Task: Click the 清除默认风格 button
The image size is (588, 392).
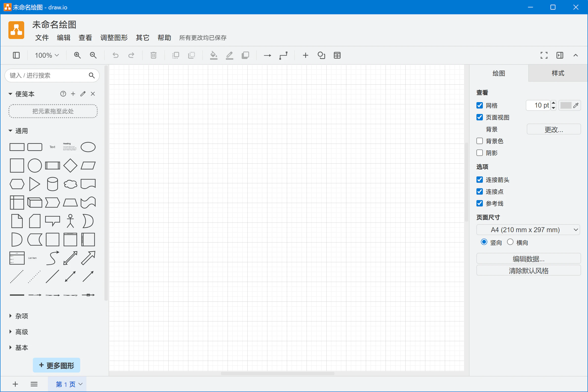Action: pyautogui.click(x=528, y=270)
